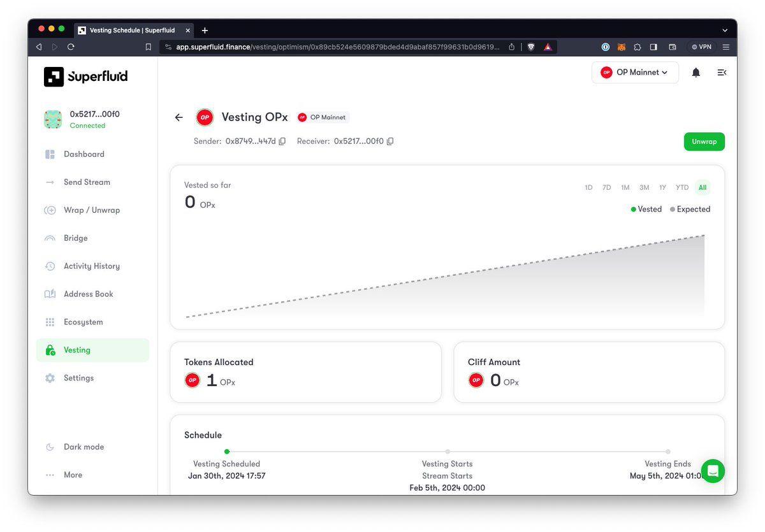765x532 pixels.
Task: Toggle the browser sidebar panel icon
Action: coord(653,47)
